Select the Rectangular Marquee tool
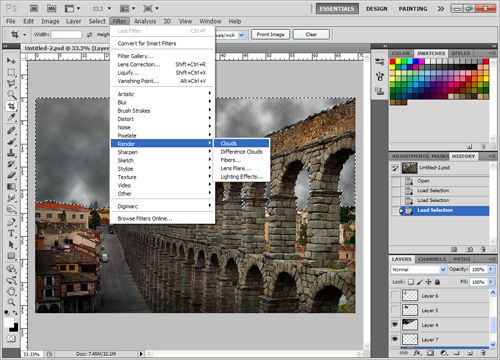 11,72
